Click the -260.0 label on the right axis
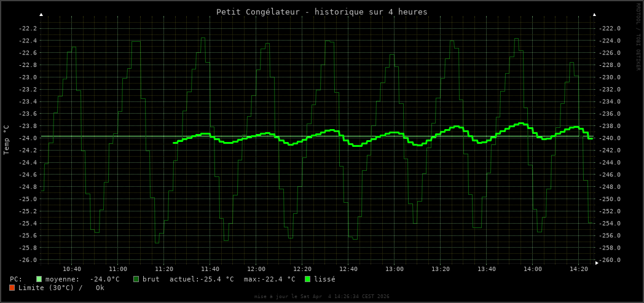 tap(610, 260)
